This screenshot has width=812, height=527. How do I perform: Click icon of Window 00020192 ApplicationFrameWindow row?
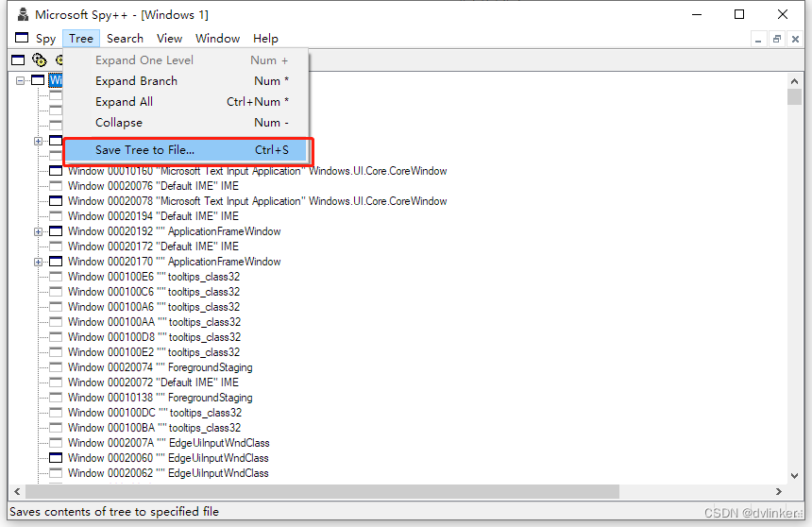tap(56, 231)
